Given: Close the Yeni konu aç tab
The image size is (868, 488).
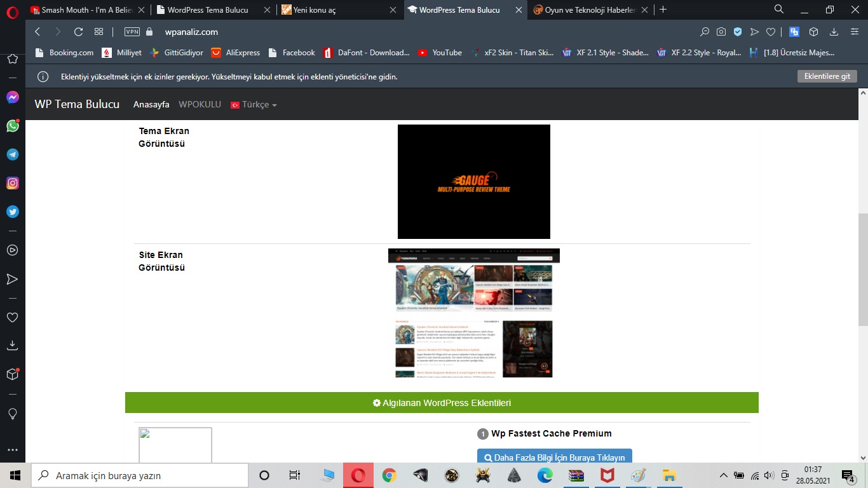Looking at the screenshot, I should [393, 10].
